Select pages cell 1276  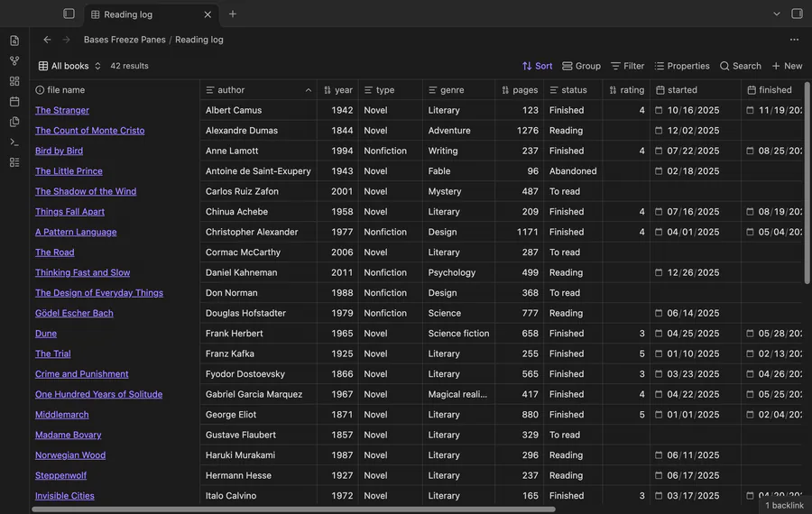[520, 131]
